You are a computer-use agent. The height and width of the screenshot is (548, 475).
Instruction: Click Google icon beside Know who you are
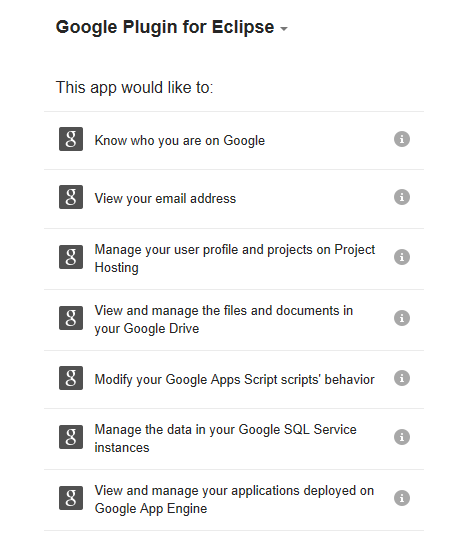click(x=71, y=139)
